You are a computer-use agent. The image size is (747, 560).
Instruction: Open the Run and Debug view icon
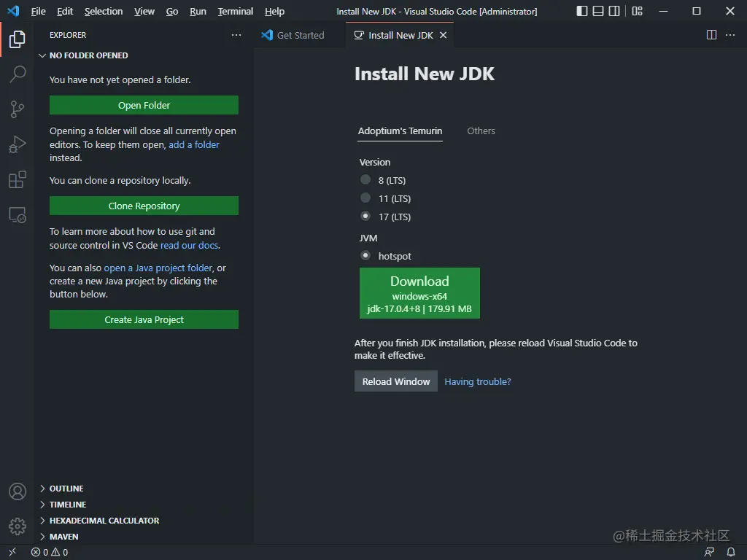[18, 144]
